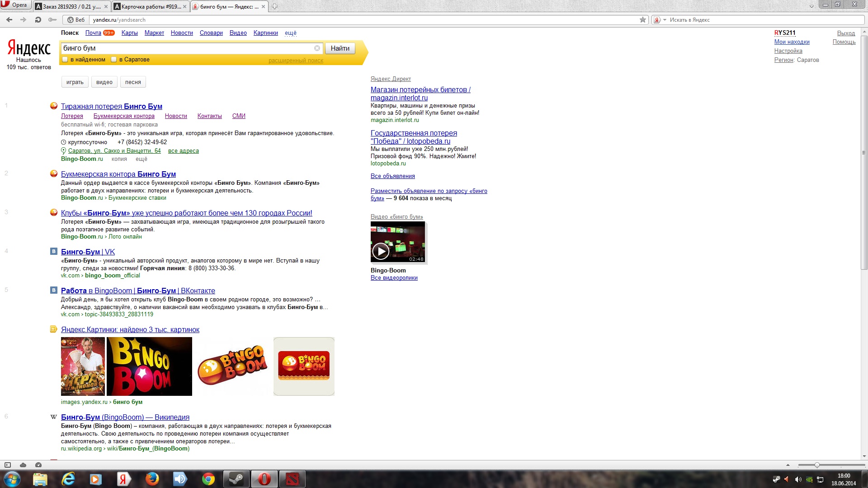Click the address bar URL field
The image size is (868, 488).
pyautogui.click(x=364, y=20)
